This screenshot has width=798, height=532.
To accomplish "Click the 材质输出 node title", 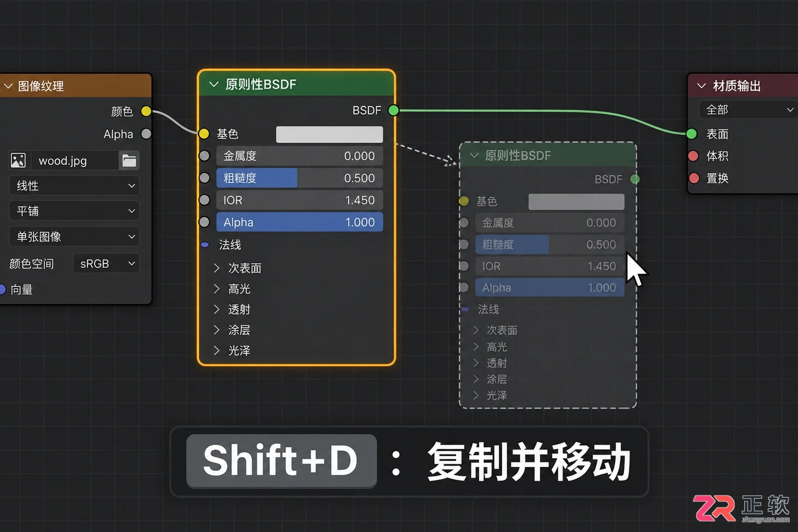I will click(x=736, y=86).
